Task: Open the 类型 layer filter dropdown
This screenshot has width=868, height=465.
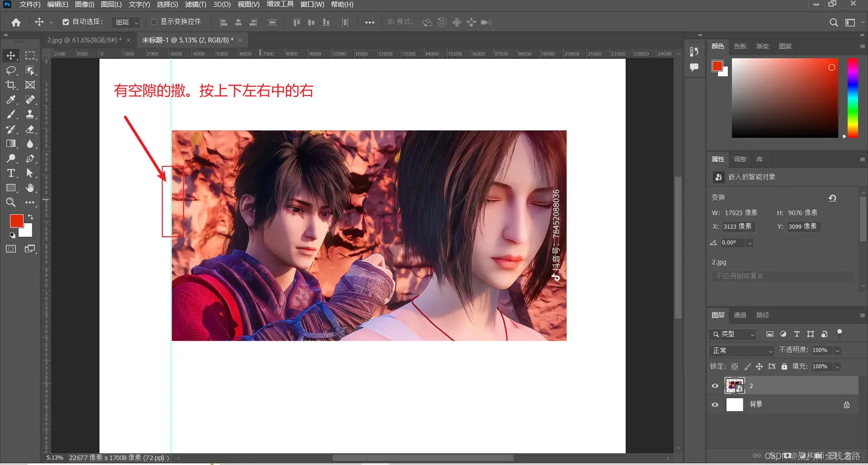Action: 733,334
